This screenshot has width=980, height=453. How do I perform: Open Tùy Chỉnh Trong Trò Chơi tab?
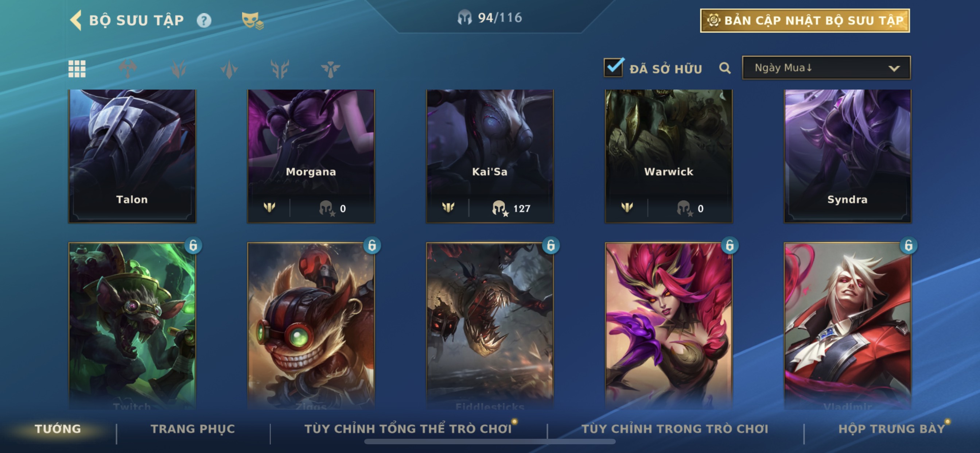[675, 429]
